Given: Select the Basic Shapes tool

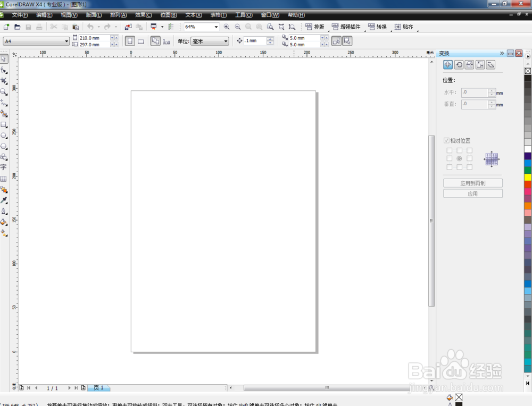Looking at the screenshot, I should pyautogui.click(x=4, y=157).
